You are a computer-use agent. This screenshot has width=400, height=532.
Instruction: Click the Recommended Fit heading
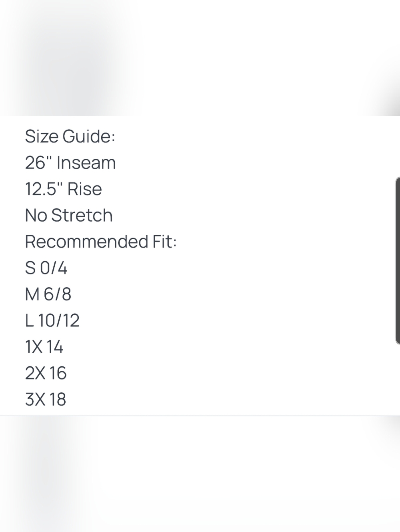click(101, 242)
